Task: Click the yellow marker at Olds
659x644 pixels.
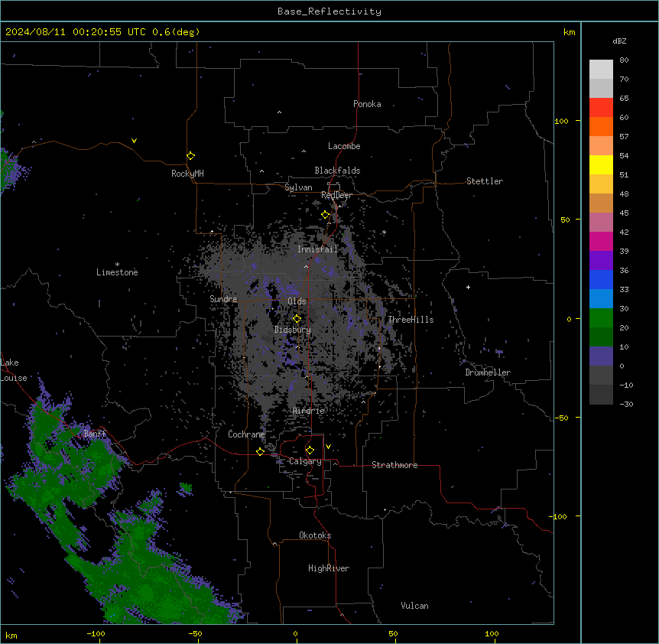Action: click(x=297, y=319)
